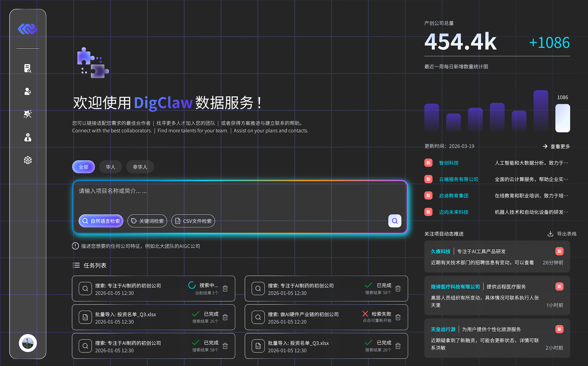Delete the failed 检索失败 task
The width and height of the screenshot is (588, 366).
[x=398, y=317]
